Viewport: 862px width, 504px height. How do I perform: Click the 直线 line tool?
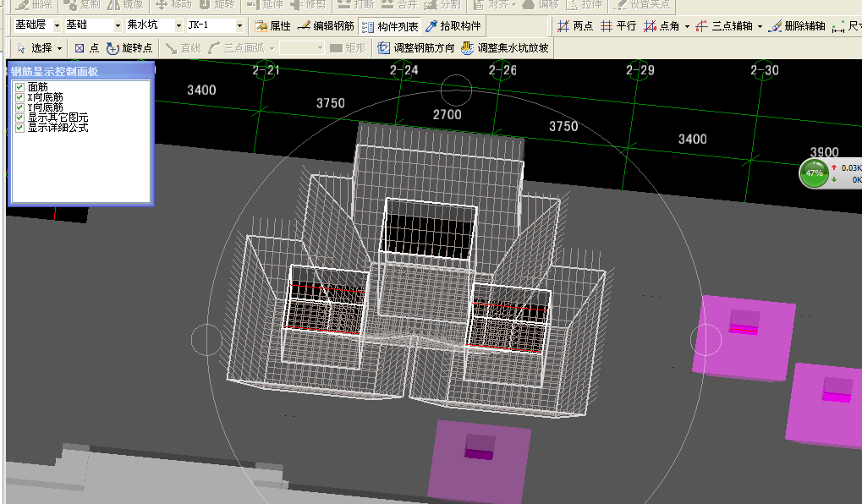(x=183, y=48)
